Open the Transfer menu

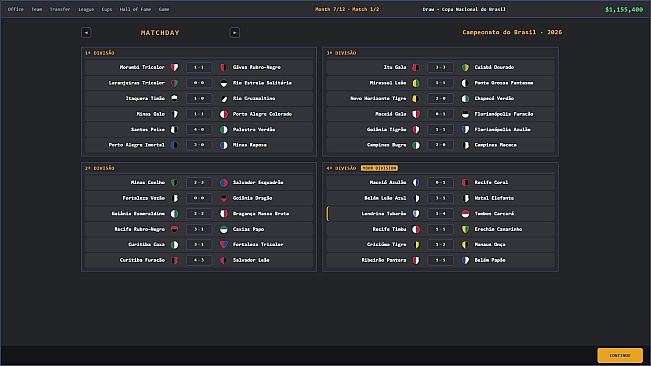[x=60, y=9]
